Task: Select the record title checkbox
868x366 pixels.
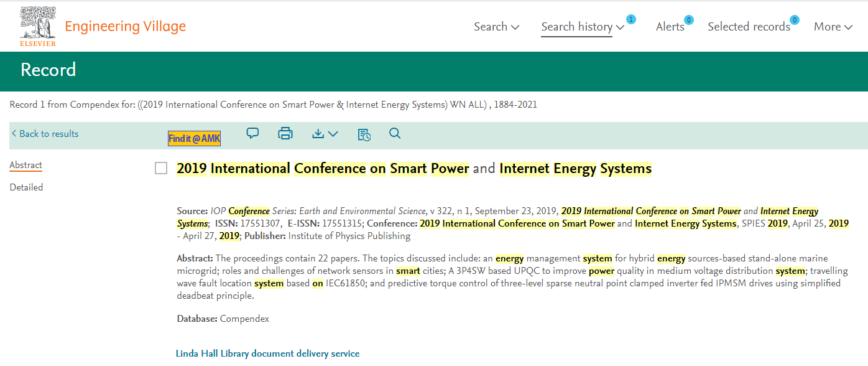Action: (x=161, y=168)
